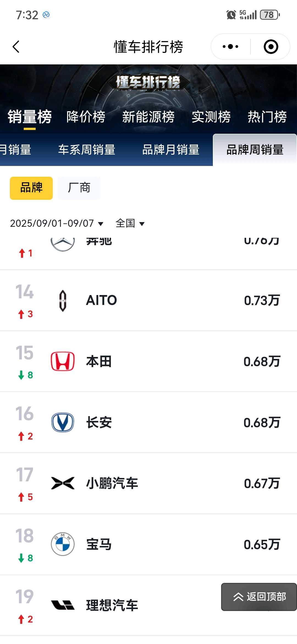297x644 pixels.
Task: Select the 品牌 filter toggle
Action: point(31,188)
